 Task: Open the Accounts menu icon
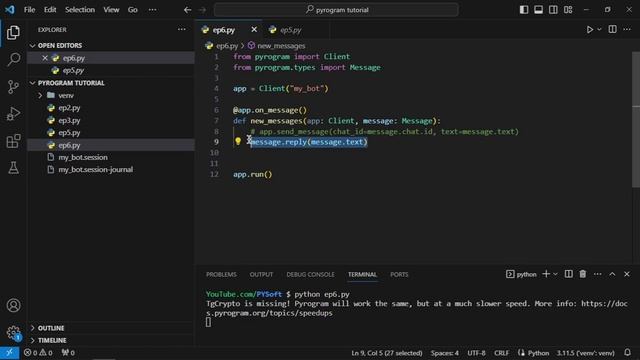point(13,305)
